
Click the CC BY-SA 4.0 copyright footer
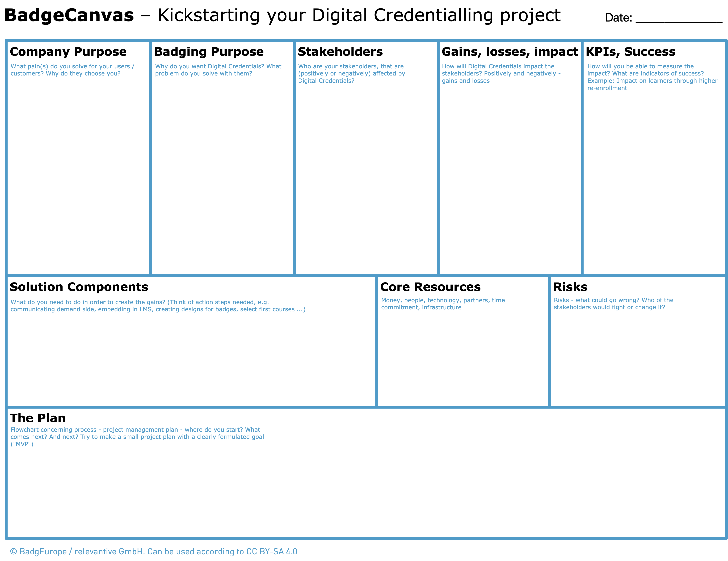(x=153, y=551)
